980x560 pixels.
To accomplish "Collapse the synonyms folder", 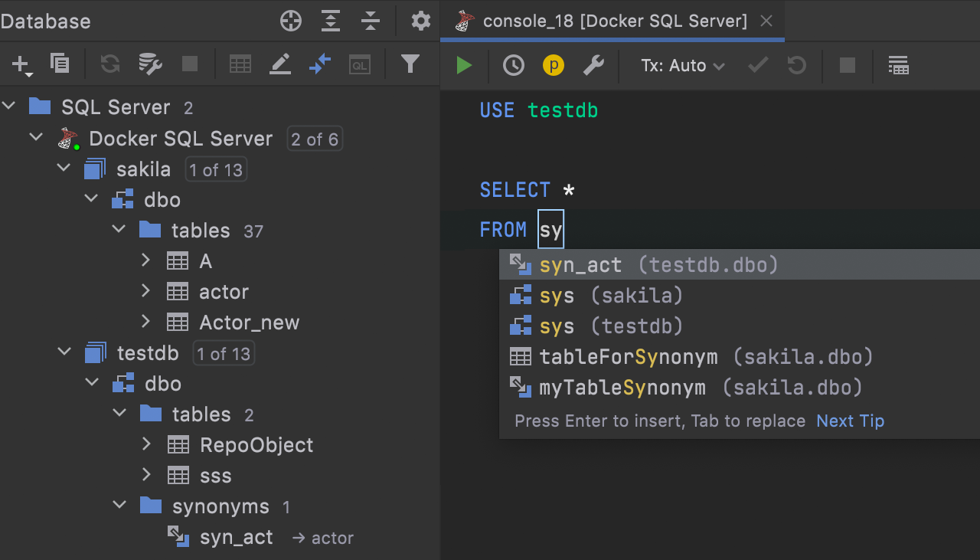I will (119, 506).
